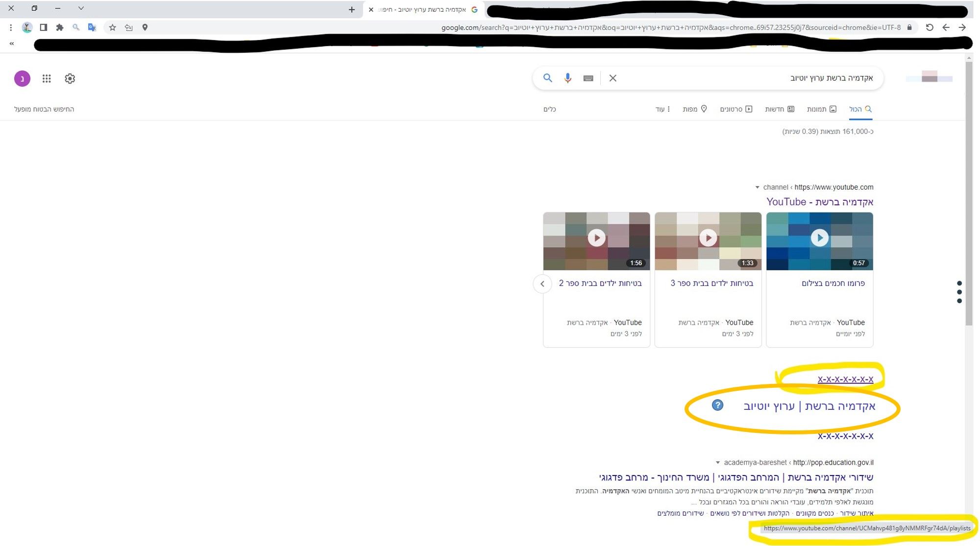Open the browser extensions puzzle icon
The height and width of the screenshot is (546, 980).
[60, 27]
